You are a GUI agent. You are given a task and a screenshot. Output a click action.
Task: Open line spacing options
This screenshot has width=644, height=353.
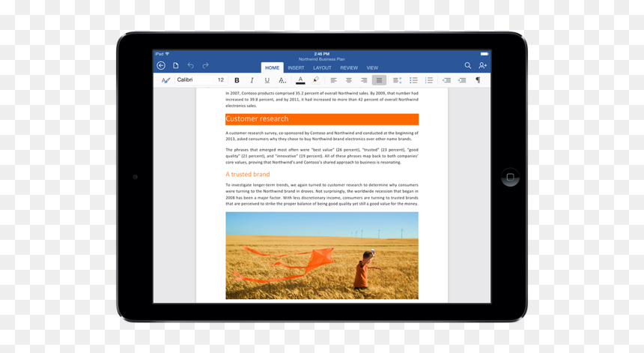pyautogui.click(x=397, y=80)
